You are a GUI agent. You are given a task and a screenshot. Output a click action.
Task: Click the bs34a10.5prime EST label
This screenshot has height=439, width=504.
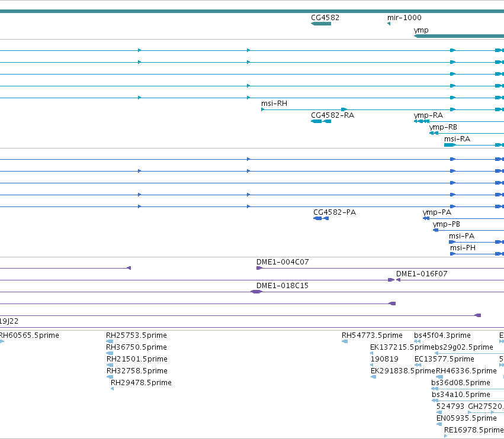point(461,395)
